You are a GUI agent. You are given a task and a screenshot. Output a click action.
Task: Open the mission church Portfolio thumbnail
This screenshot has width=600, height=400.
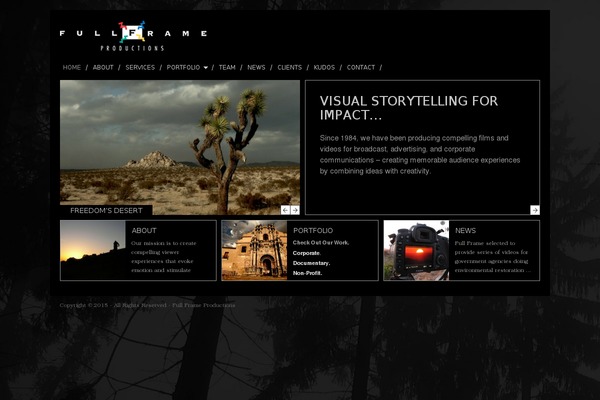(x=254, y=250)
